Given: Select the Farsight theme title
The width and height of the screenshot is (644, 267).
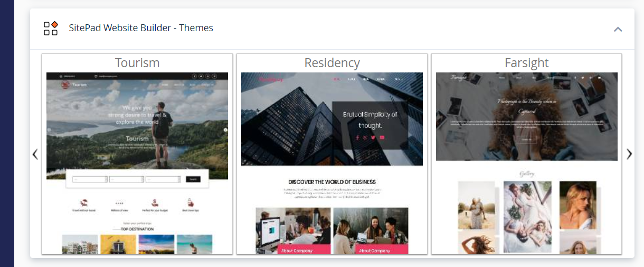Looking at the screenshot, I should (x=527, y=63).
